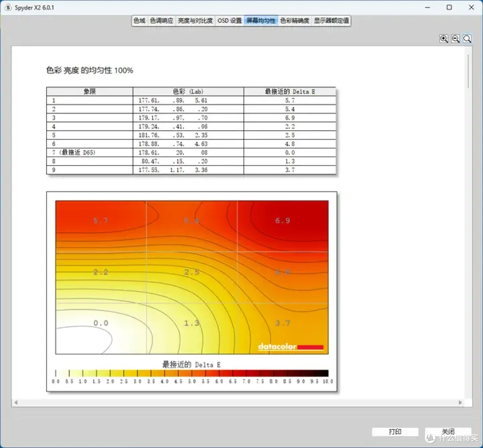
Task: Click the 关闭 button
Action: point(448,431)
